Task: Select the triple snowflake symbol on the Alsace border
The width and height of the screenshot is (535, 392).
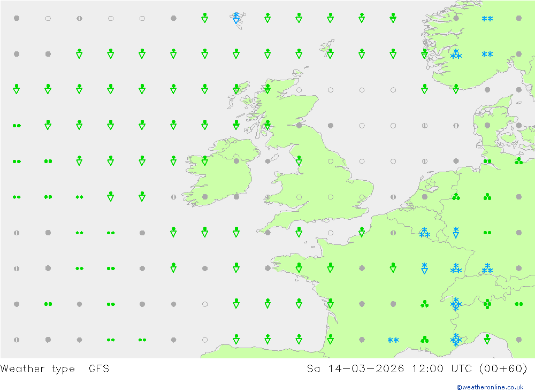Action: [456, 268]
